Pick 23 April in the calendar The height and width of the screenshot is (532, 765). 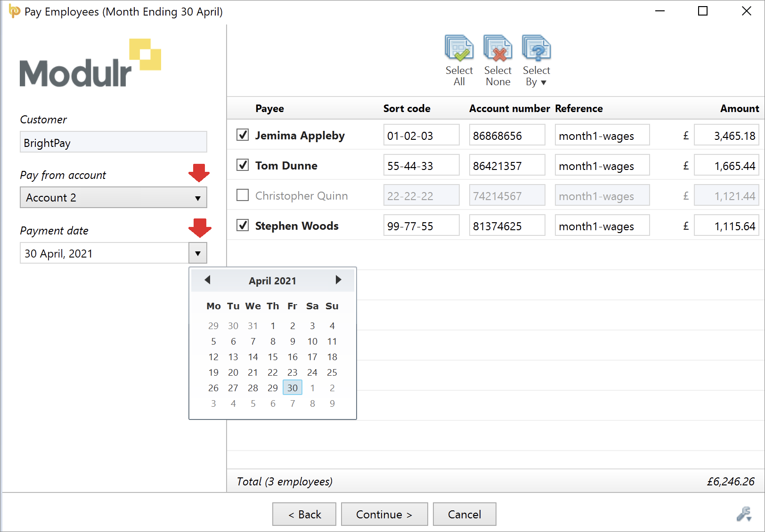click(x=292, y=372)
